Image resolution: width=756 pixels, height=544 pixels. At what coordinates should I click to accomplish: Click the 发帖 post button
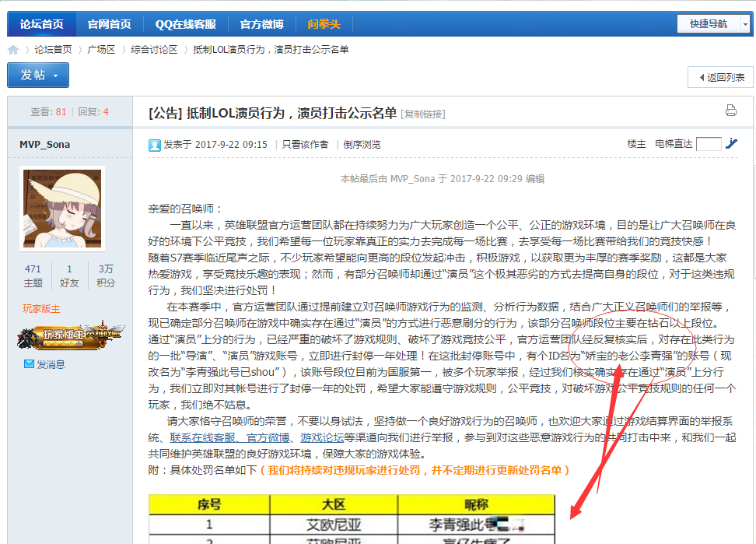(x=38, y=75)
